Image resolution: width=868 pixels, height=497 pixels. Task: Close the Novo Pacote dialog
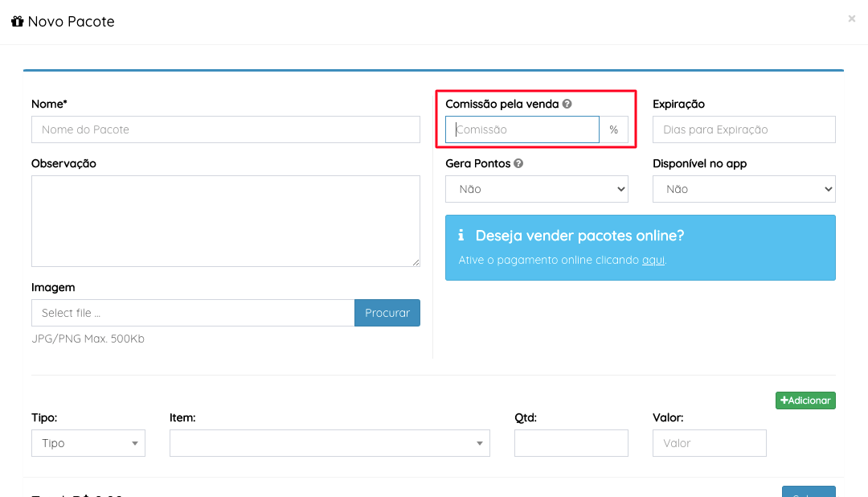[x=851, y=18]
